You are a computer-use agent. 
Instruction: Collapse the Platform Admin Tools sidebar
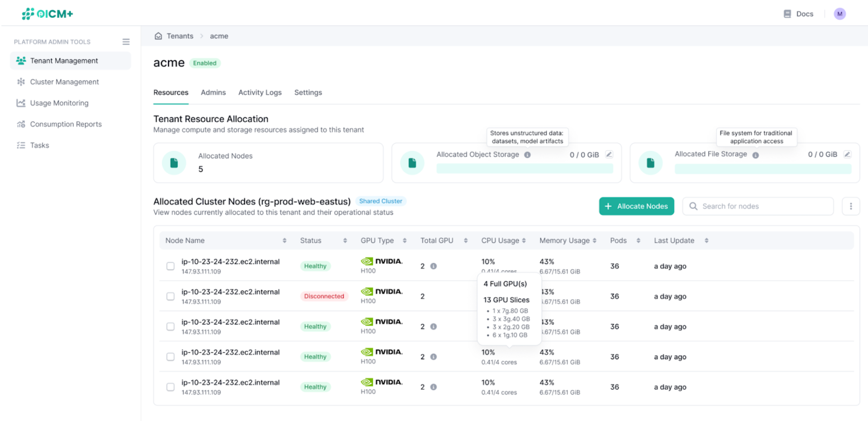click(x=126, y=41)
